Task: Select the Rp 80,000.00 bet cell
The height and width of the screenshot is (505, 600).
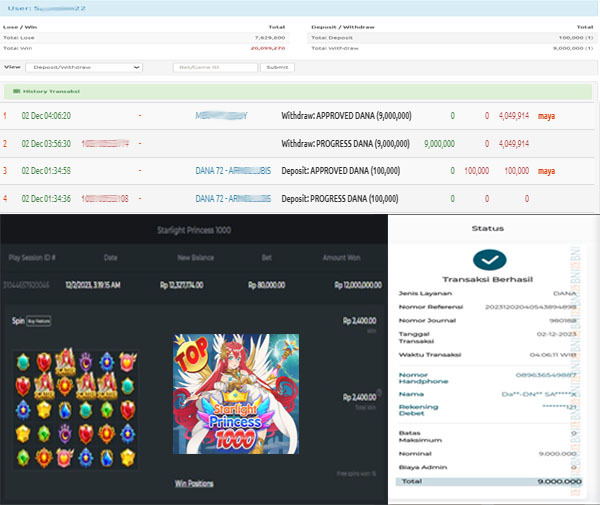Action: tap(267, 285)
